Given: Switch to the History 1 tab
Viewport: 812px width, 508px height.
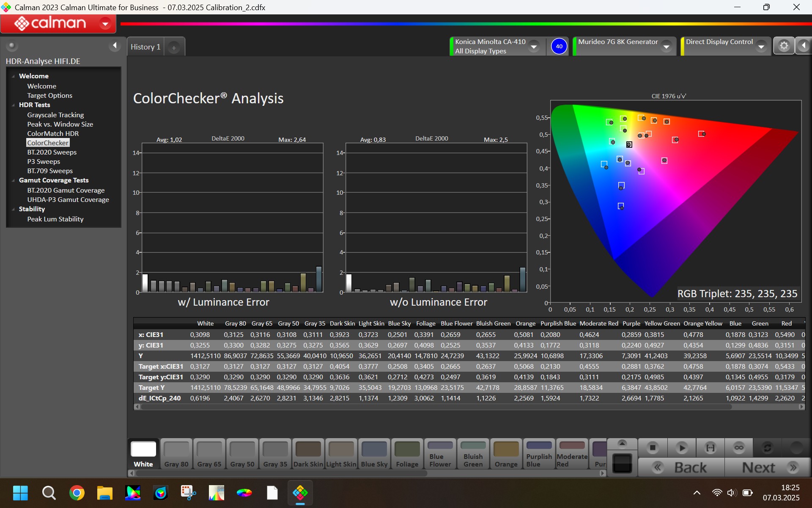Looking at the screenshot, I should (145, 47).
